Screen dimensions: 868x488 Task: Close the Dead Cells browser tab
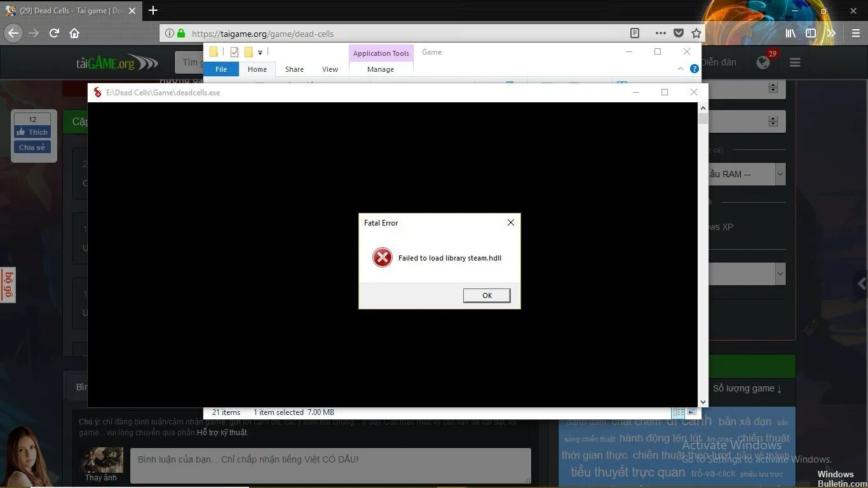[133, 10]
